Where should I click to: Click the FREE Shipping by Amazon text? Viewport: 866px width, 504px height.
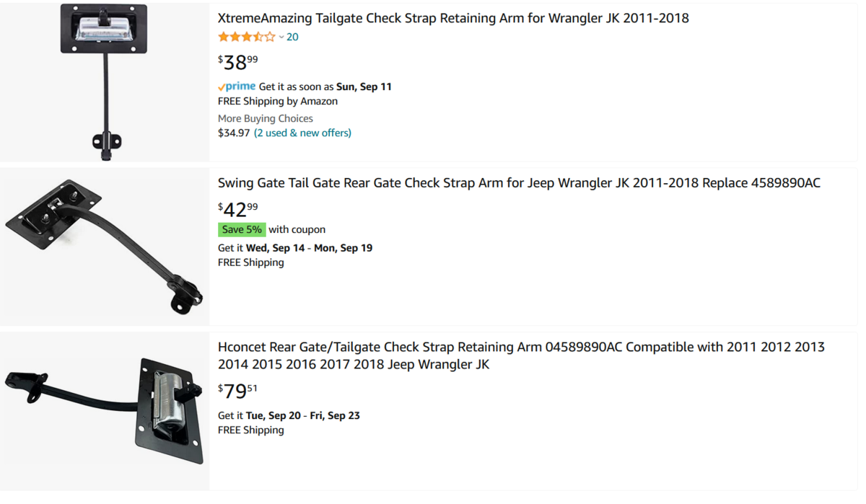point(278,101)
